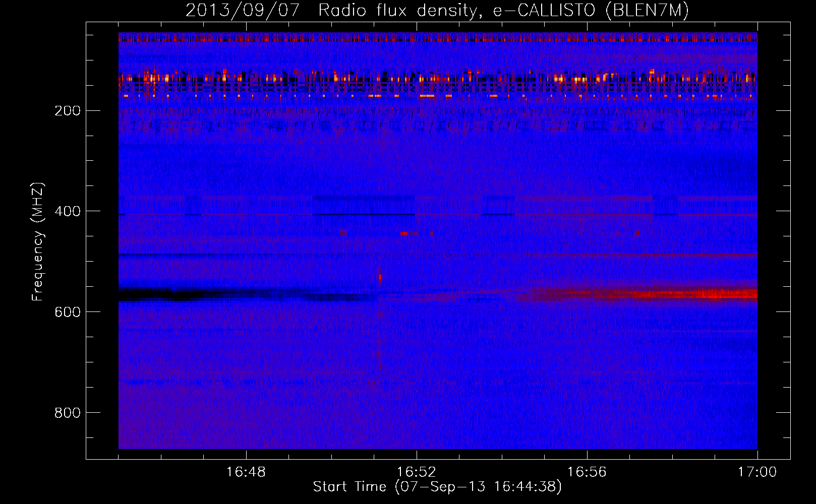Click the 17:00 time tick label
Screen dimensions: 816x504
pyautogui.click(x=757, y=472)
